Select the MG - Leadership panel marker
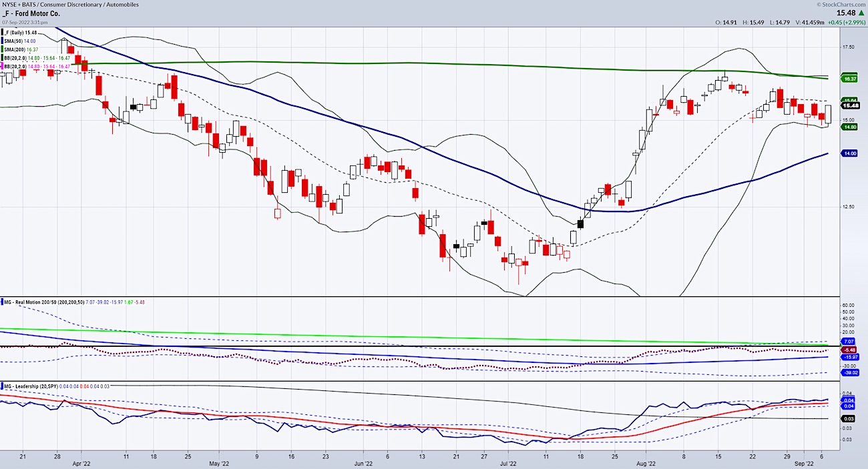868x469 pixels. (x=3, y=385)
